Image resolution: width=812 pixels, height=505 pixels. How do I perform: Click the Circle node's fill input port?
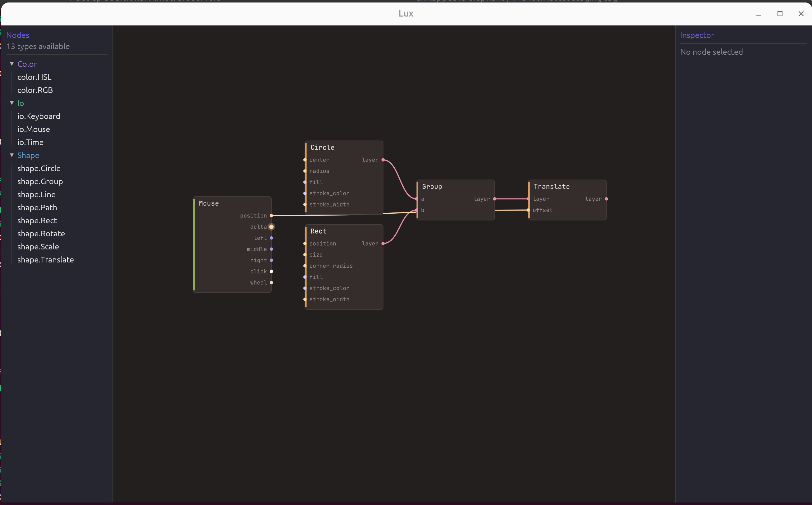point(305,182)
